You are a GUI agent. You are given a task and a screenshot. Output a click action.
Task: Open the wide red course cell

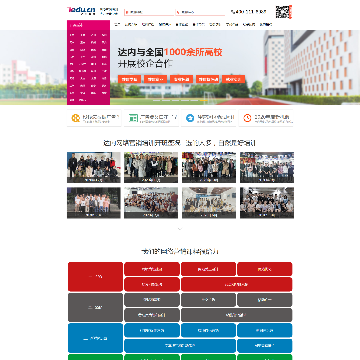pos(237,284)
